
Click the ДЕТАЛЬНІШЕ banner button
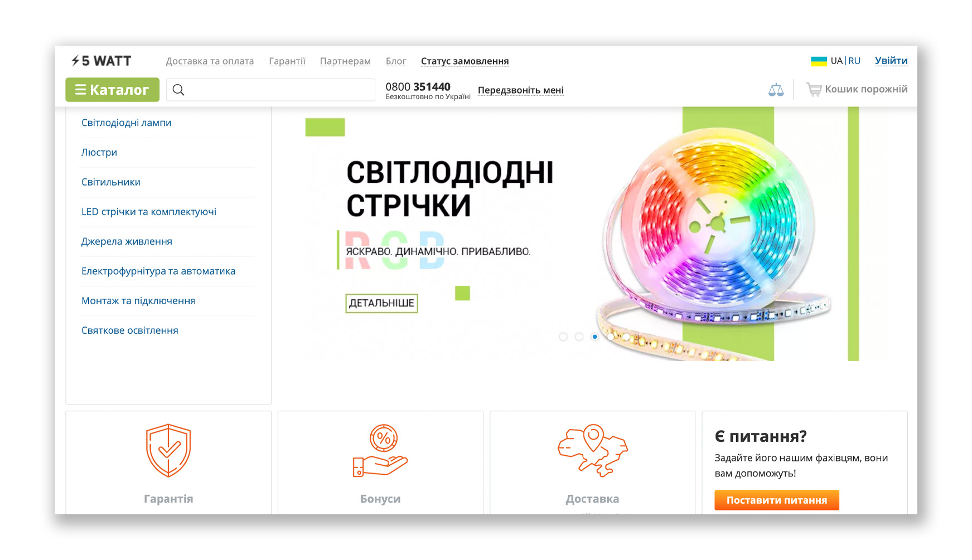click(x=381, y=303)
